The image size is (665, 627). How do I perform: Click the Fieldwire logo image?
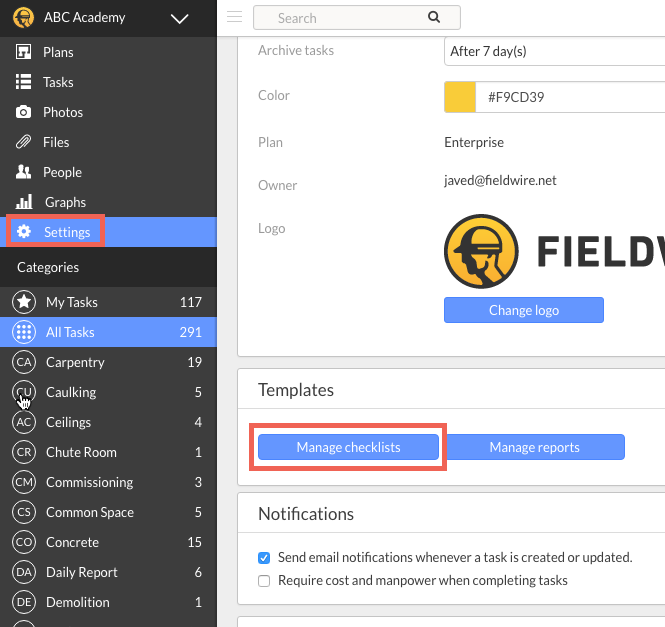click(554, 252)
